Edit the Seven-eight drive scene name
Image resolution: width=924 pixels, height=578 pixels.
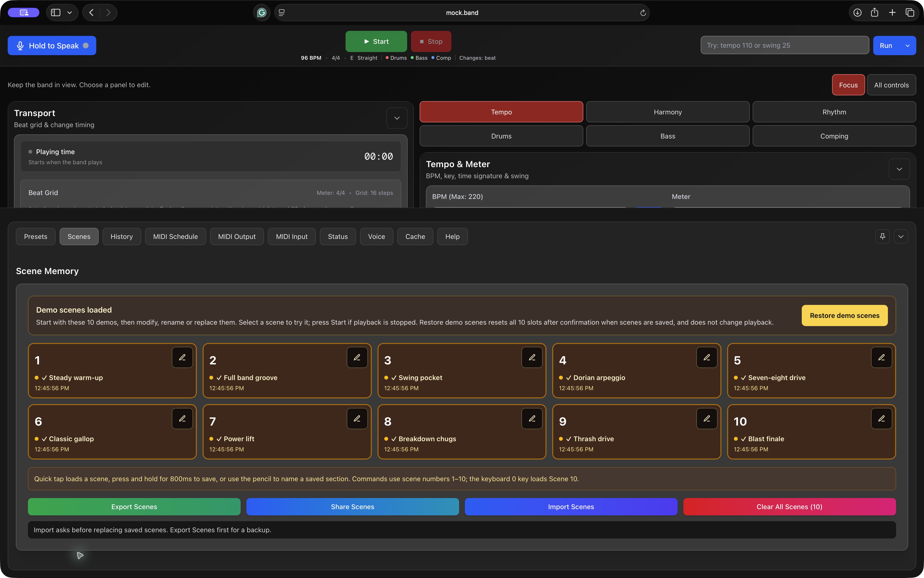882,357
